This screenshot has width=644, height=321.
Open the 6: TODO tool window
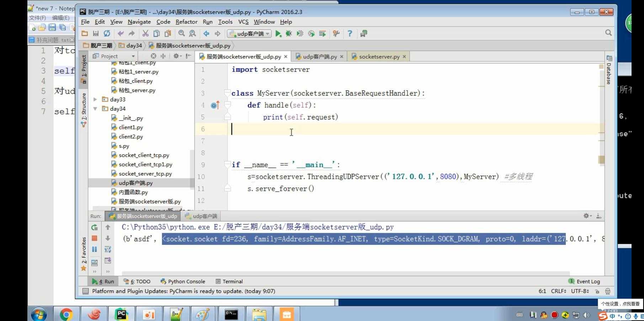coord(137,282)
